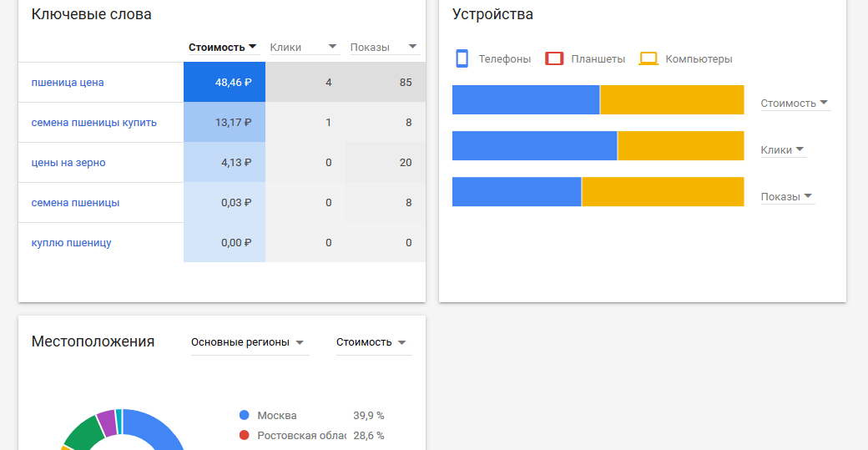Click the blue phones segment of top bar

coord(526,100)
